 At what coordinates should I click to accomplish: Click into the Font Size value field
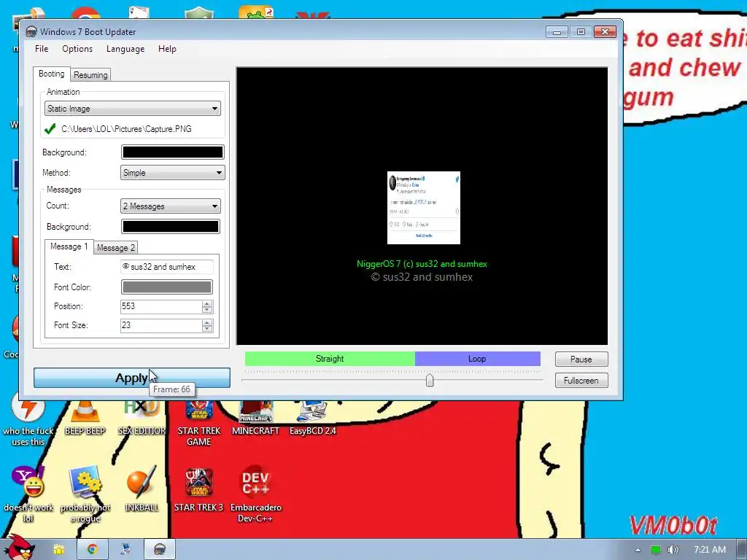tap(161, 325)
